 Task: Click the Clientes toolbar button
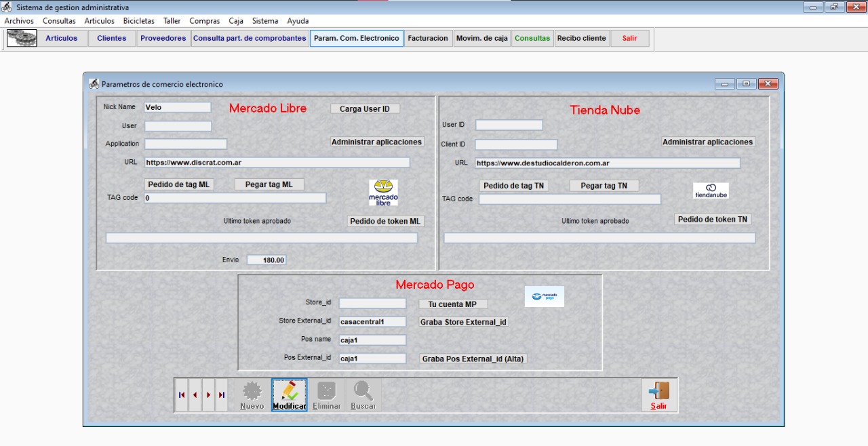112,38
